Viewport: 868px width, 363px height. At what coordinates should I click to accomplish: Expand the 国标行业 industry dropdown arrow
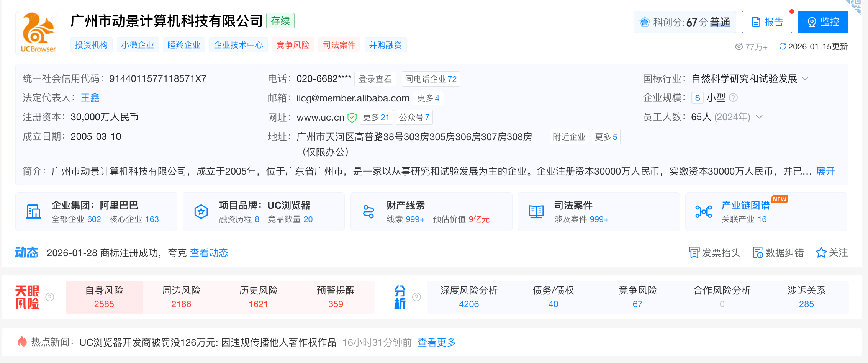click(x=806, y=78)
